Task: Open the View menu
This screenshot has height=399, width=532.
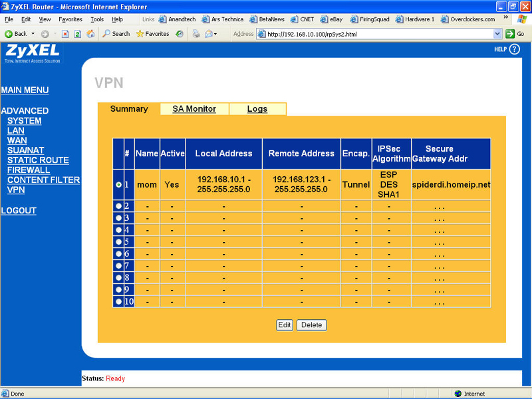Action: coord(45,19)
